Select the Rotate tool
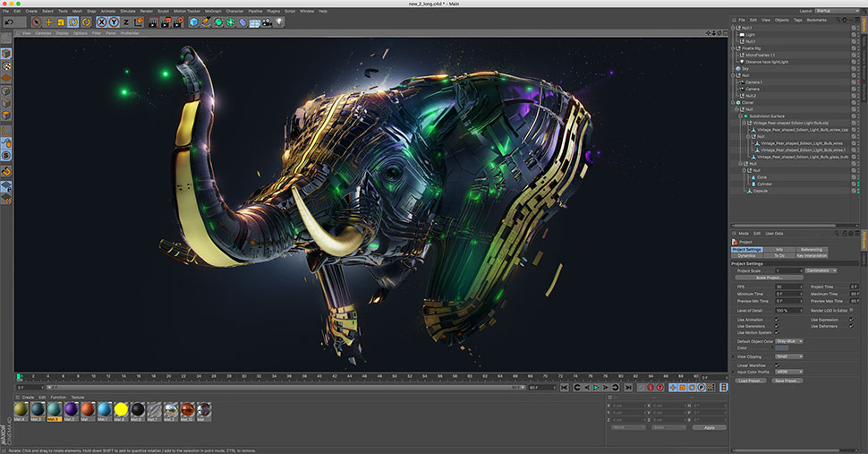 73,22
